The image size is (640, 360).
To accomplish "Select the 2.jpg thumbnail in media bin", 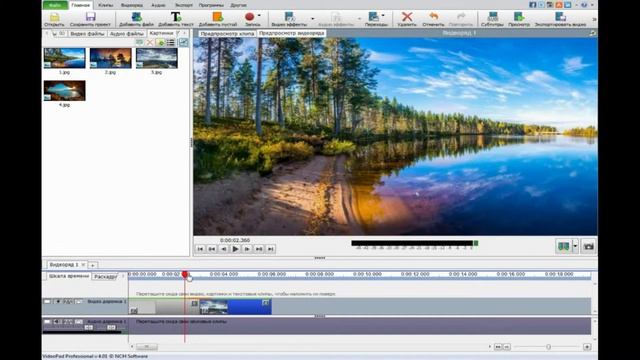I will 111,58.
